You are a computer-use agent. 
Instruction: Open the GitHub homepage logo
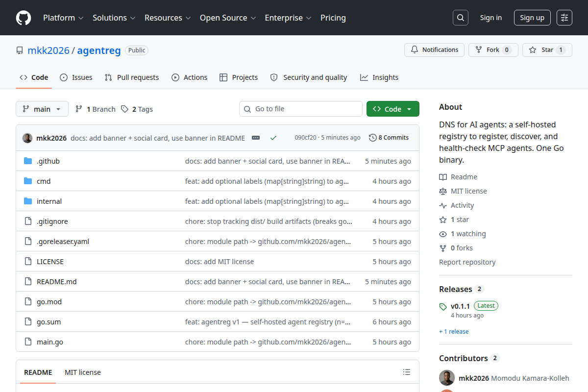[24, 18]
